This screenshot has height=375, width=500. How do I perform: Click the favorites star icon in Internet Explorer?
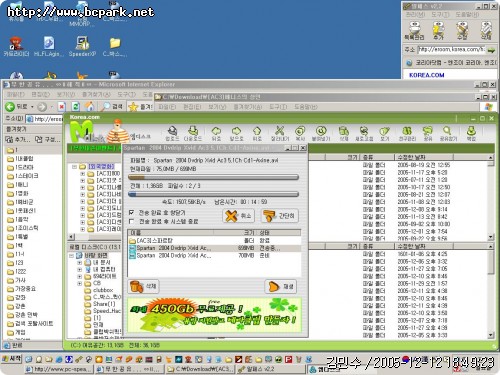pyautogui.click(x=133, y=107)
